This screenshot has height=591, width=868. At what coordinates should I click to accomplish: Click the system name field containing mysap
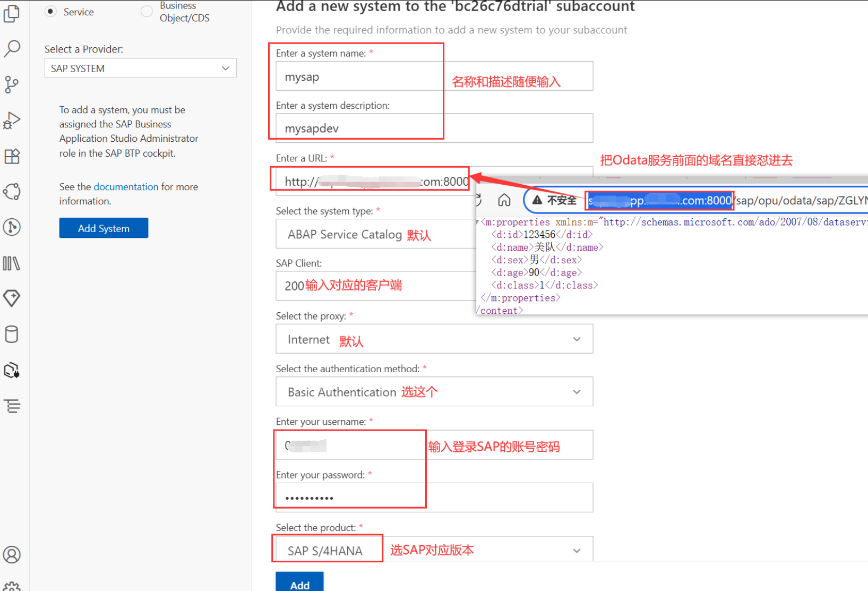coord(434,76)
